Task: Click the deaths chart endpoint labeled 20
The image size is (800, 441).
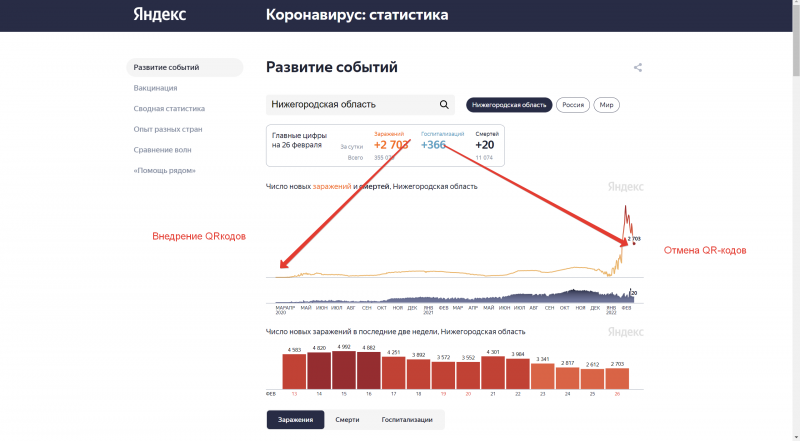Action: (633, 293)
